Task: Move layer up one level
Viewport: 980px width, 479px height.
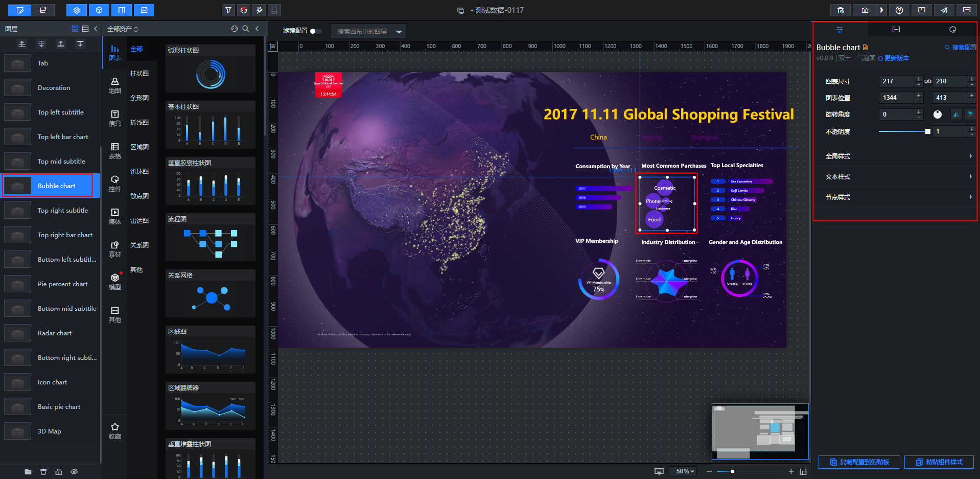Action: pos(61,44)
